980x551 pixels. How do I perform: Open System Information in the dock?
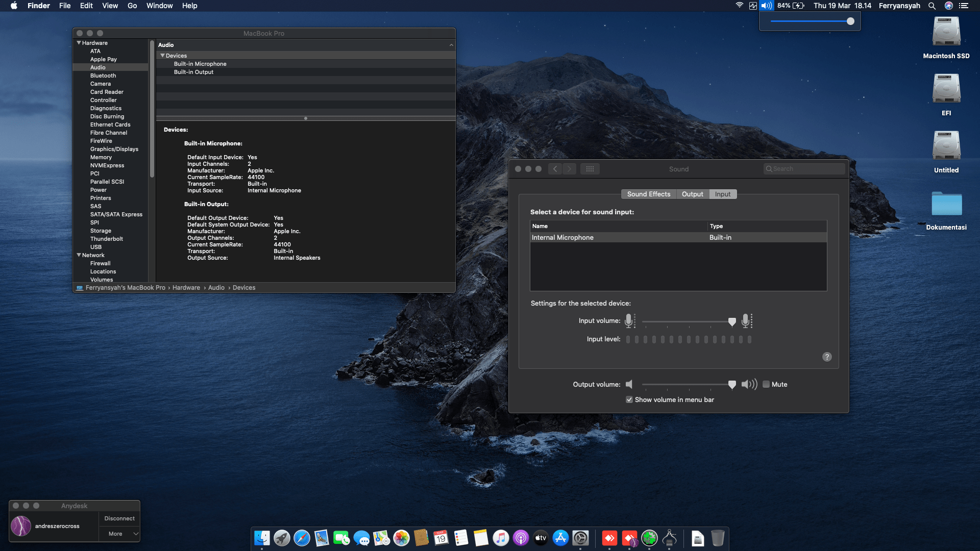pos(669,538)
